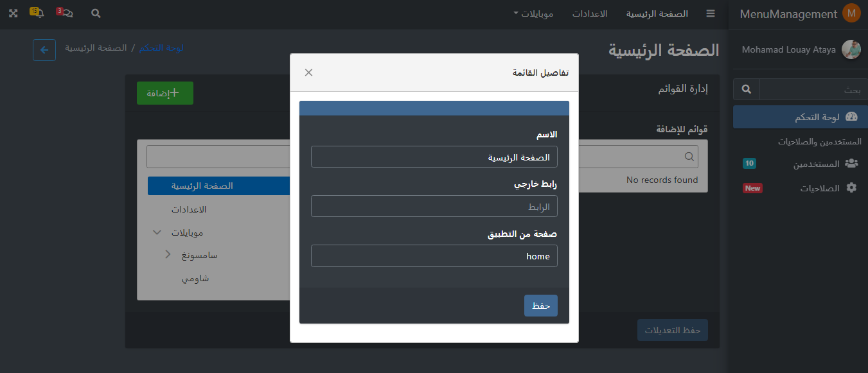This screenshot has width=868, height=373.
Task: Select سامسونغ tree row
Action: [200, 256]
